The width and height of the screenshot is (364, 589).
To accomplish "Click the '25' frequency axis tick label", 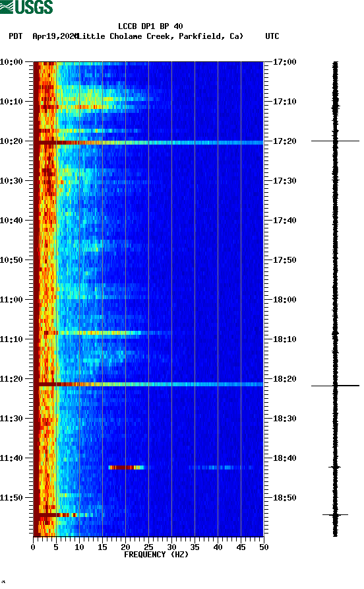I will point(148,547).
